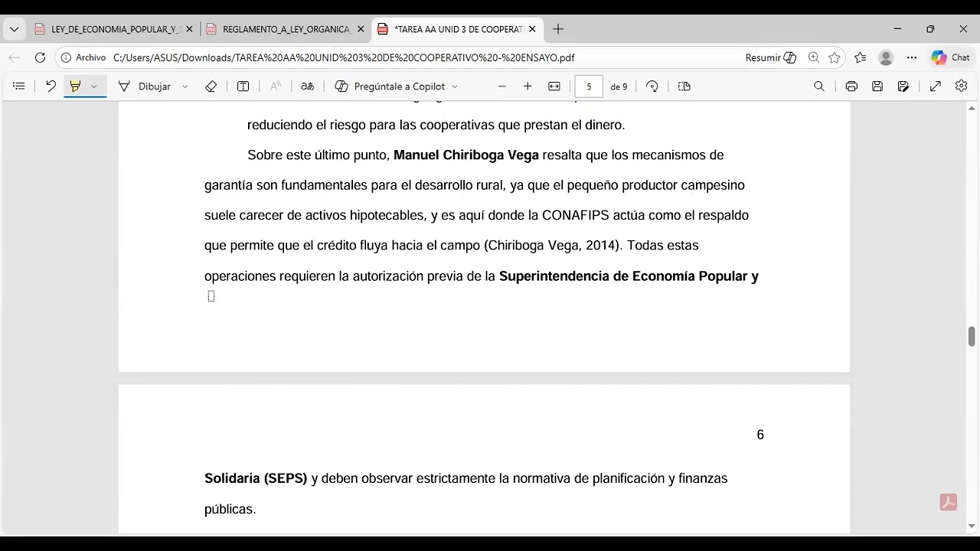Click bold text Solidaria (SEPS)

point(256,478)
